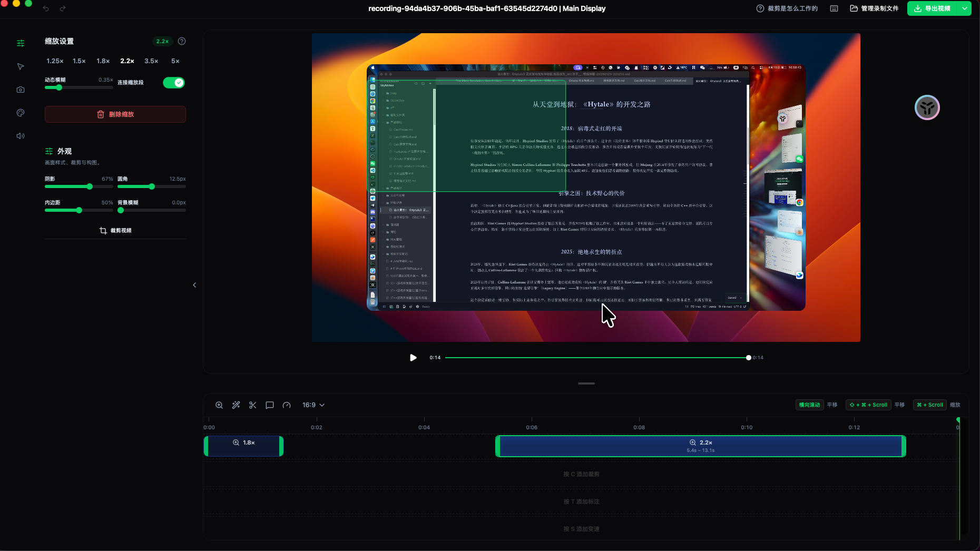Click the crop icon beside 裁剪视频
980x551 pixels.
(103, 231)
